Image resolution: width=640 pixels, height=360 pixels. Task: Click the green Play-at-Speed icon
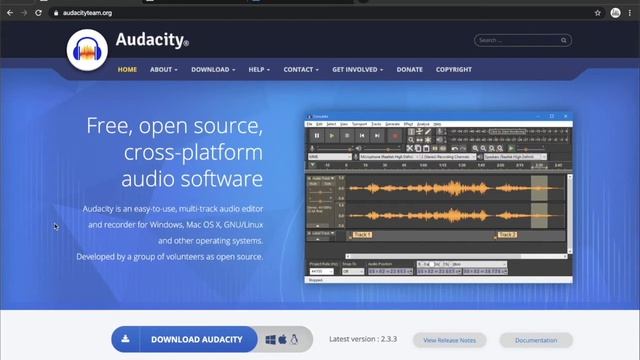tap(511, 148)
